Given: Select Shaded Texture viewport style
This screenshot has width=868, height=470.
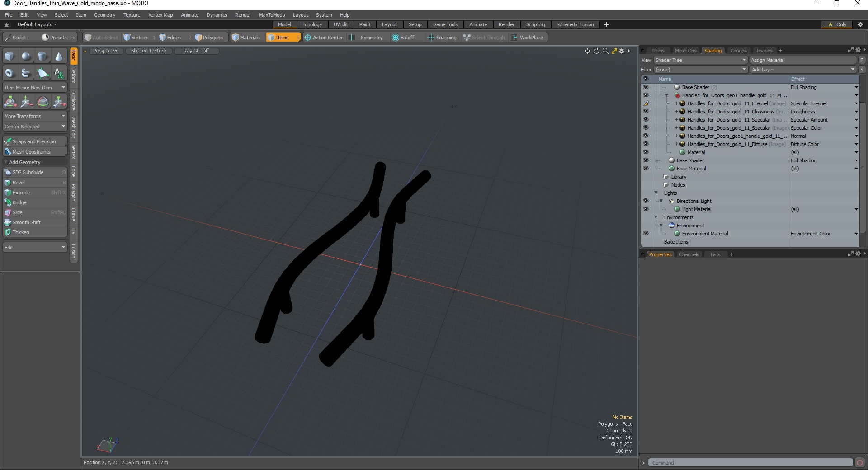Looking at the screenshot, I should pos(148,51).
